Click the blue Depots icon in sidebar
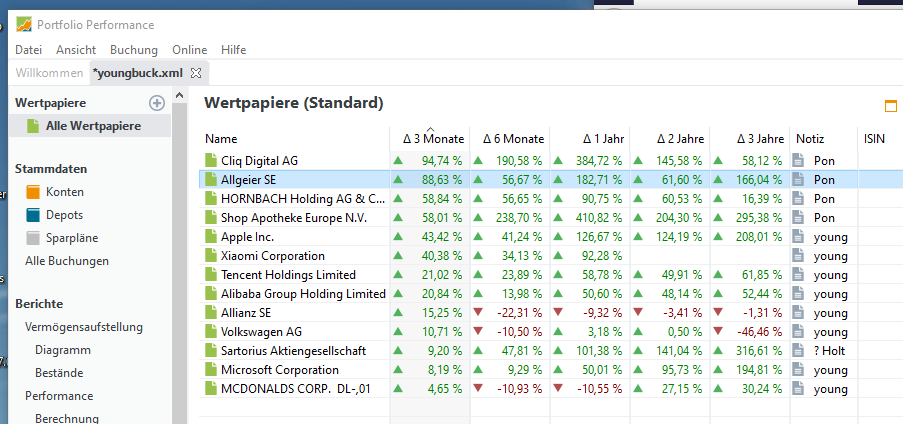Viewport: 903px width, 424px height. [x=33, y=215]
